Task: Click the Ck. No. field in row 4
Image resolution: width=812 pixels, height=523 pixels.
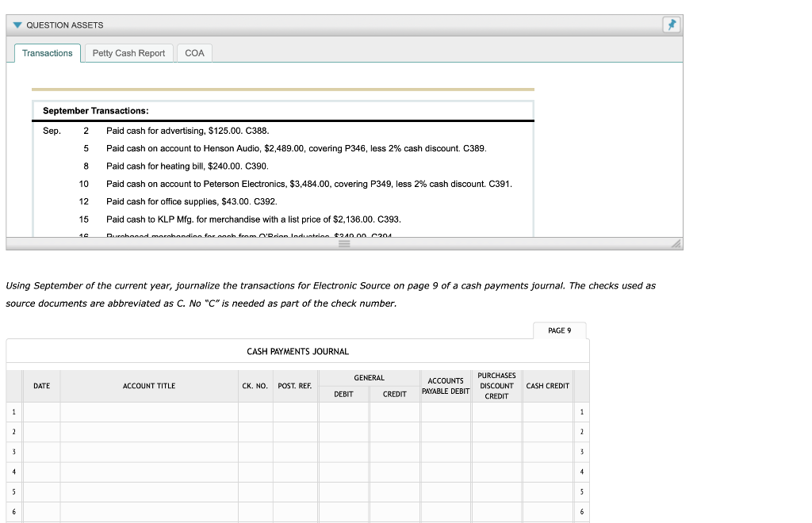Action: 255,471
